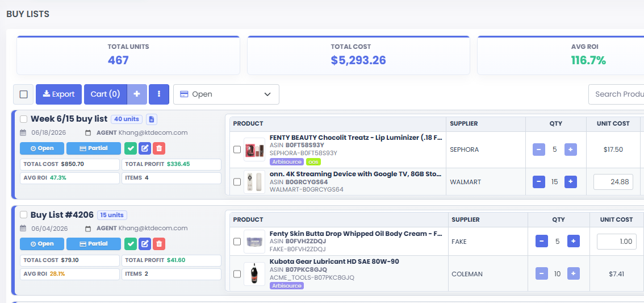The height and width of the screenshot is (303, 644).
Task: Click the TOTAL PROFIT $41.60 box
Action: point(172,260)
